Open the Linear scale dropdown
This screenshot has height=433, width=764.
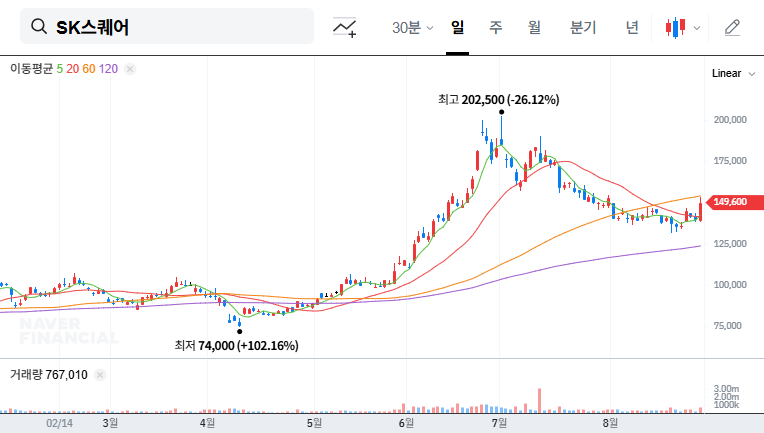(x=733, y=74)
